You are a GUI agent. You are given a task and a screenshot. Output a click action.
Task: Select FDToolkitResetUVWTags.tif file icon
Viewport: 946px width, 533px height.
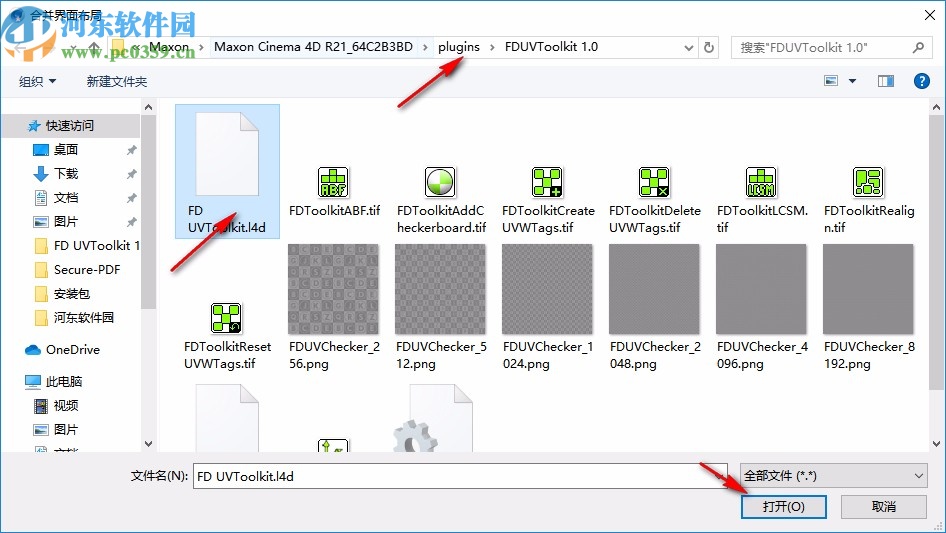pyautogui.click(x=226, y=318)
